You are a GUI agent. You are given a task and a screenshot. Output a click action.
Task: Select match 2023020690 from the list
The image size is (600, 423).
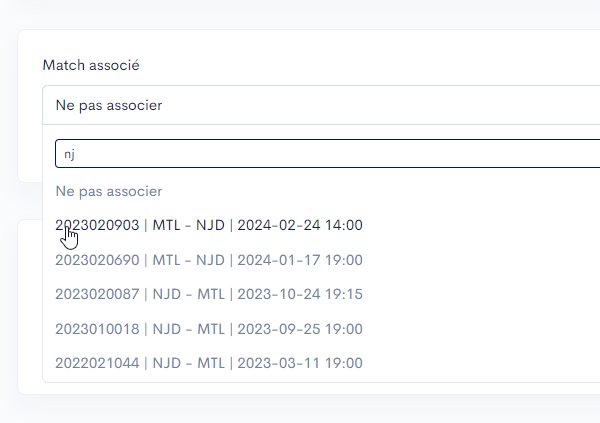point(208,260)
